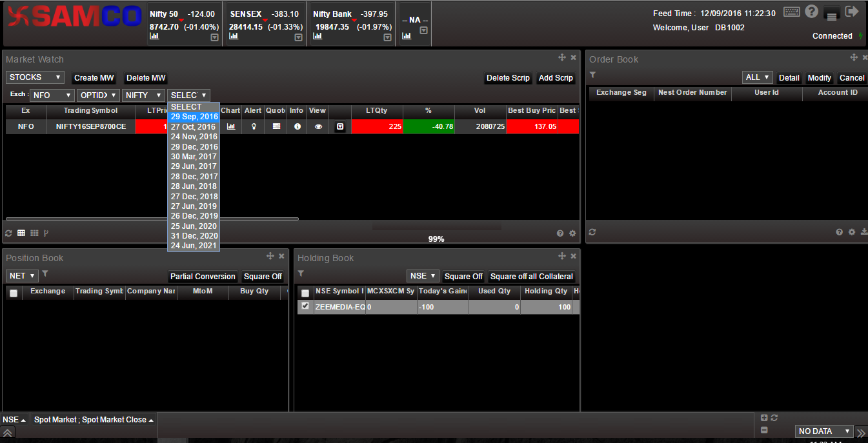Click Square off all Collateral button
The height and width of the screenshot is (443, 868).
click(x=532, y=277)
